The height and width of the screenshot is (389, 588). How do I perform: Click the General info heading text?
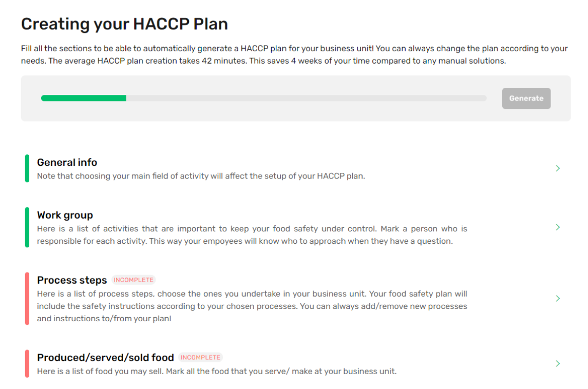point(67,162)
